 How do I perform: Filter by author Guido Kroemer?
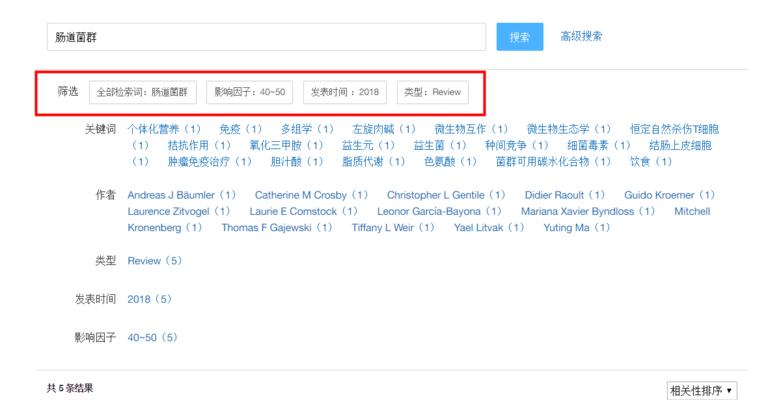coord(669,195)
